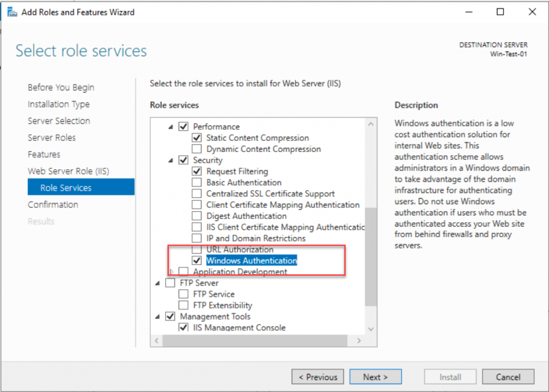Click the vertical scrollbar down arrow

point(370,328)
